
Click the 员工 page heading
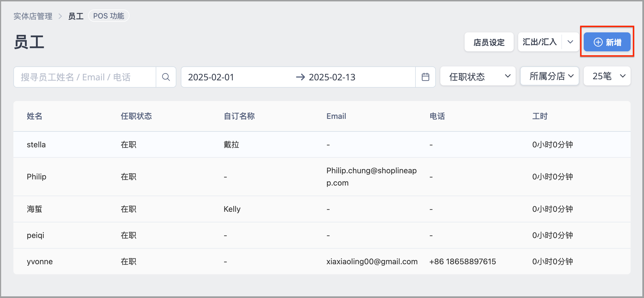tap(29, 42)
